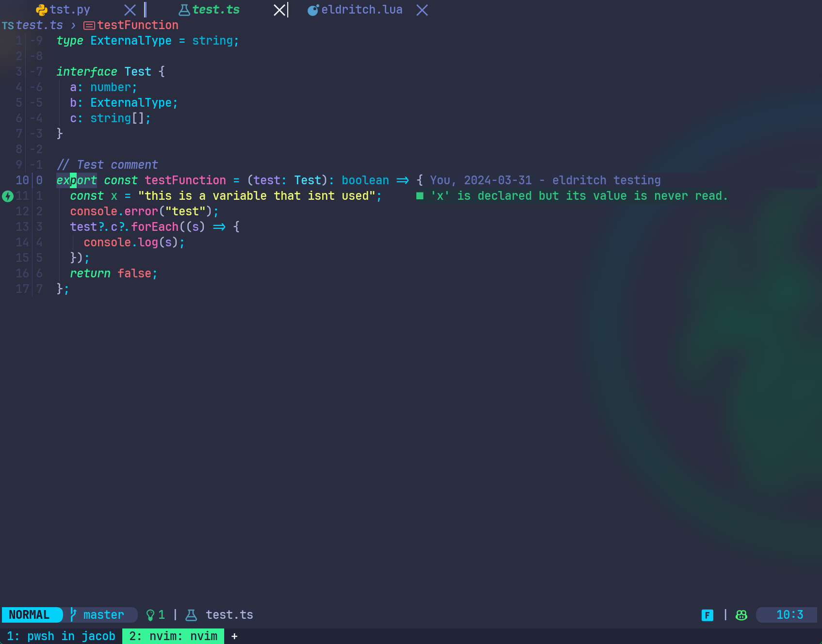Click the Lua icon on eldritch.lua tab

click(x=313, y=10)
